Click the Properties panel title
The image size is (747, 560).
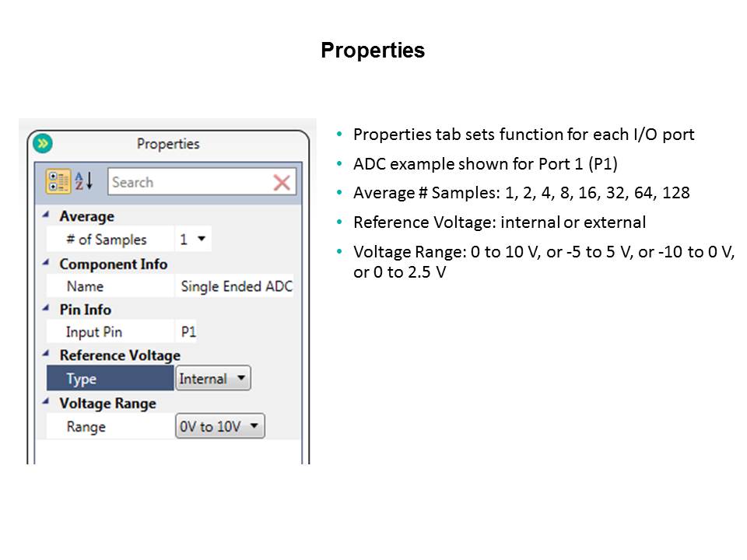click(x=168, y=144)
